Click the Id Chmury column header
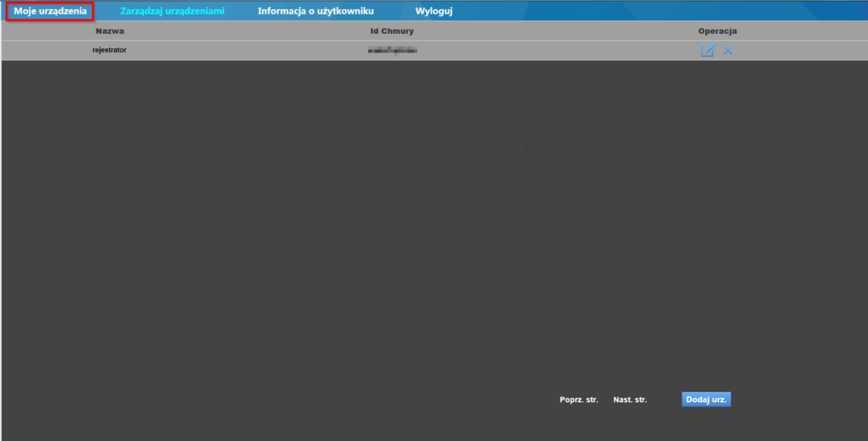 (x=392, y=31)
